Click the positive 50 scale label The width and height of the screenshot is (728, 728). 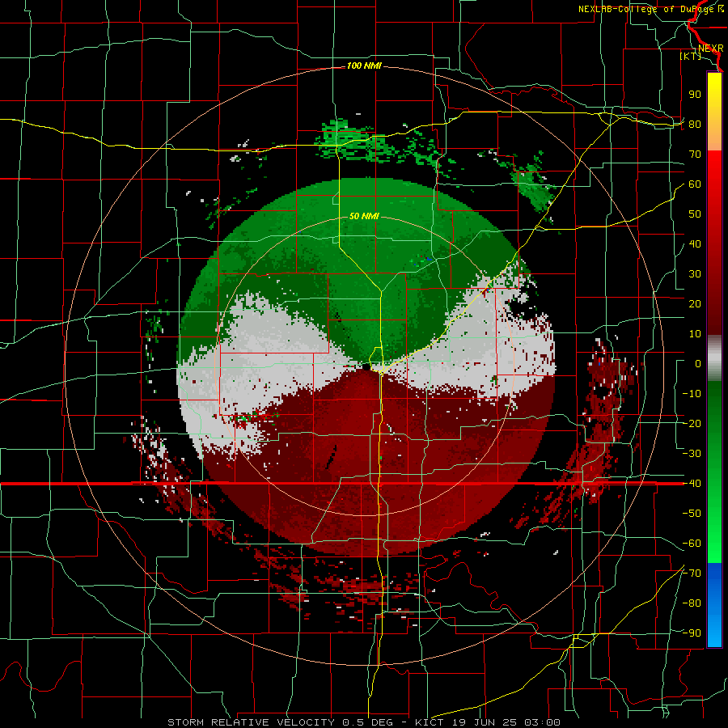[x=695, y=214]
